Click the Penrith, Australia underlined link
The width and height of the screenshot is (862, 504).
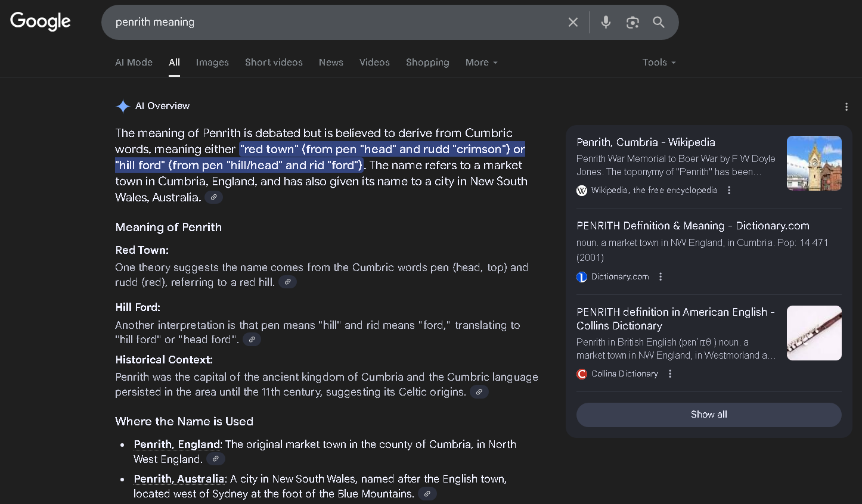coord(179,479)
